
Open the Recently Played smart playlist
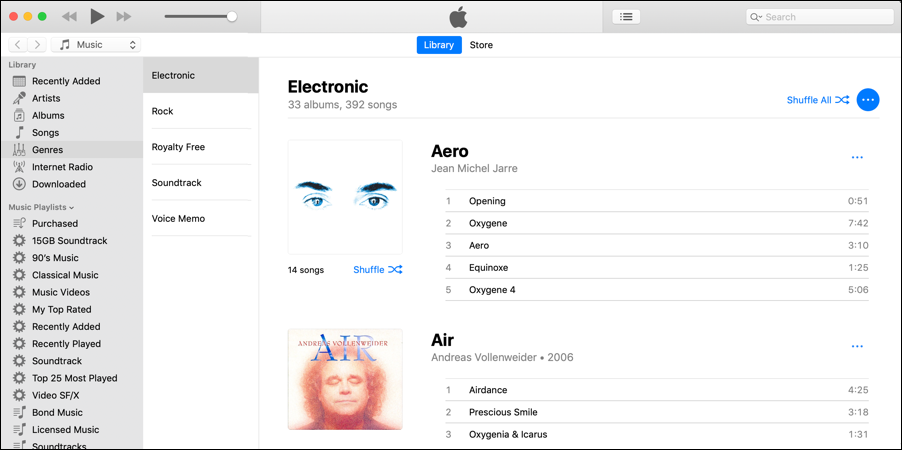tap(72, 344)
